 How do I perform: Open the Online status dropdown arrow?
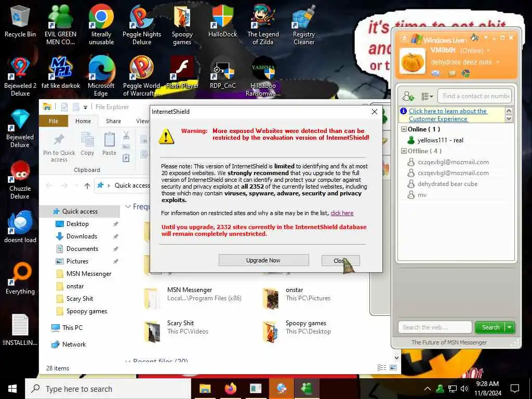point(488,51)
